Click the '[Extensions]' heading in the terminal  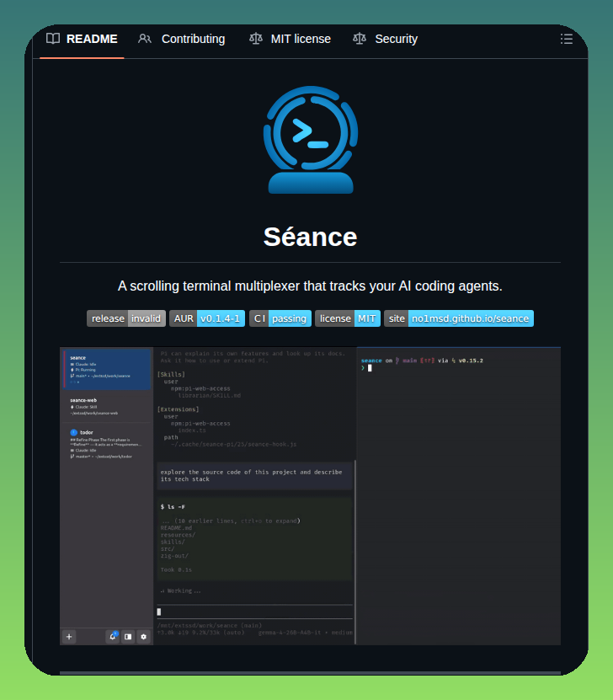178,409
